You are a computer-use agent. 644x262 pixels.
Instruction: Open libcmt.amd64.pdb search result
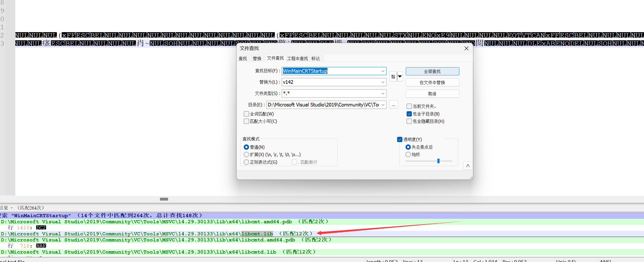coord(322,222)
